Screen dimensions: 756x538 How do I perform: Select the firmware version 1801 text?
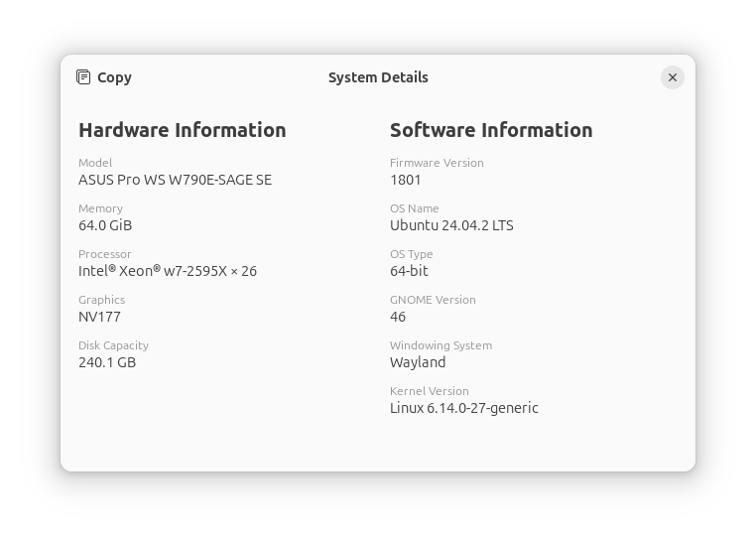click(x=406, y=180)
